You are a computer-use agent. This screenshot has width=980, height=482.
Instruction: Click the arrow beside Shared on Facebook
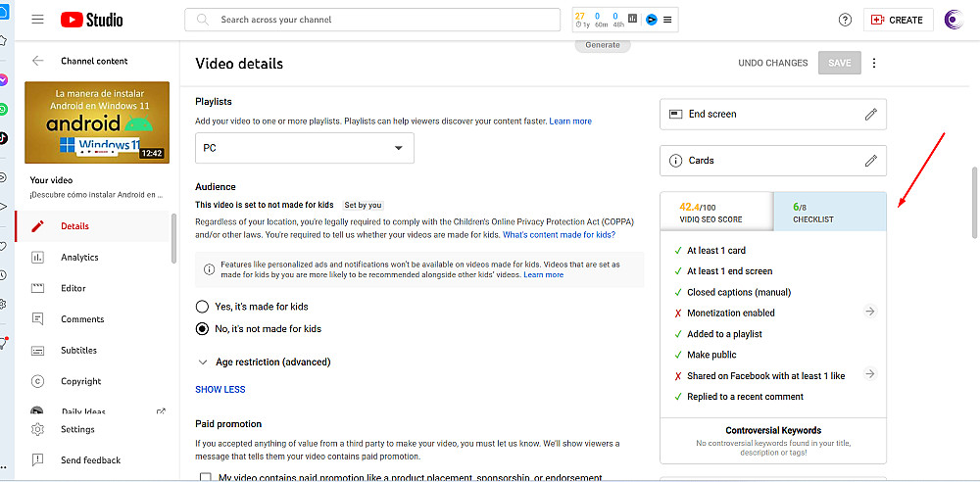click(x=869, y=375)
